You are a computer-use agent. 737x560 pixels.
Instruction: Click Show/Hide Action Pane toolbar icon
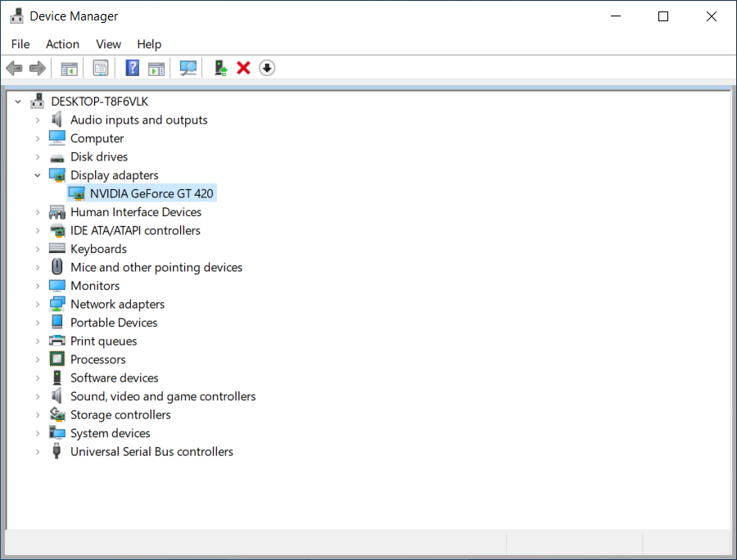tap(156, 68)
